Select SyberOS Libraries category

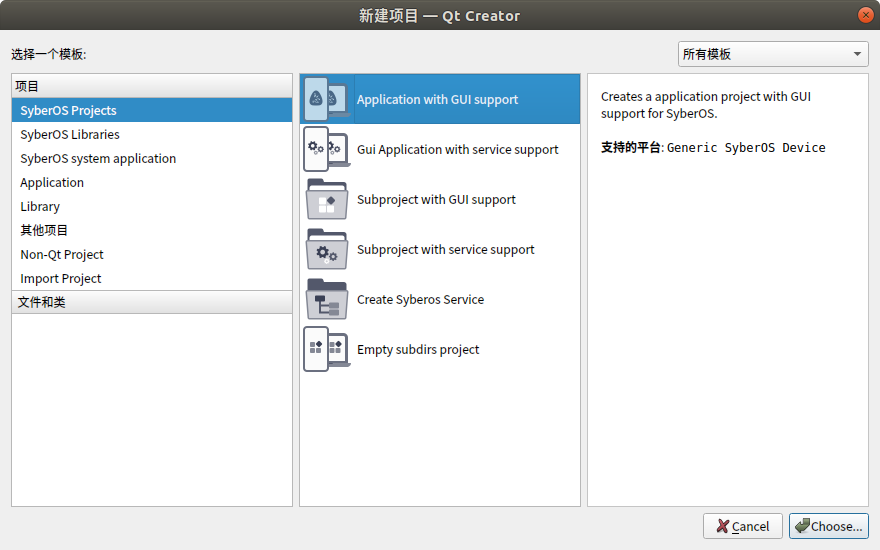coord(70,134)
